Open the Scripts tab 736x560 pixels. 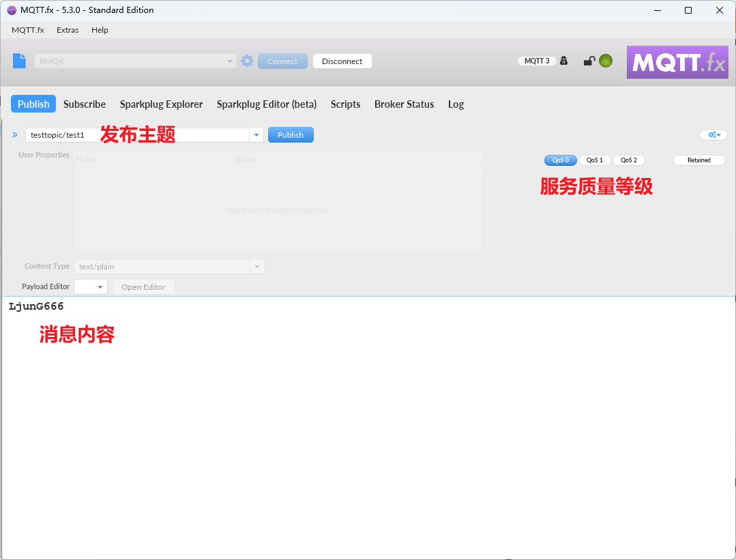(x=345, y=104)
